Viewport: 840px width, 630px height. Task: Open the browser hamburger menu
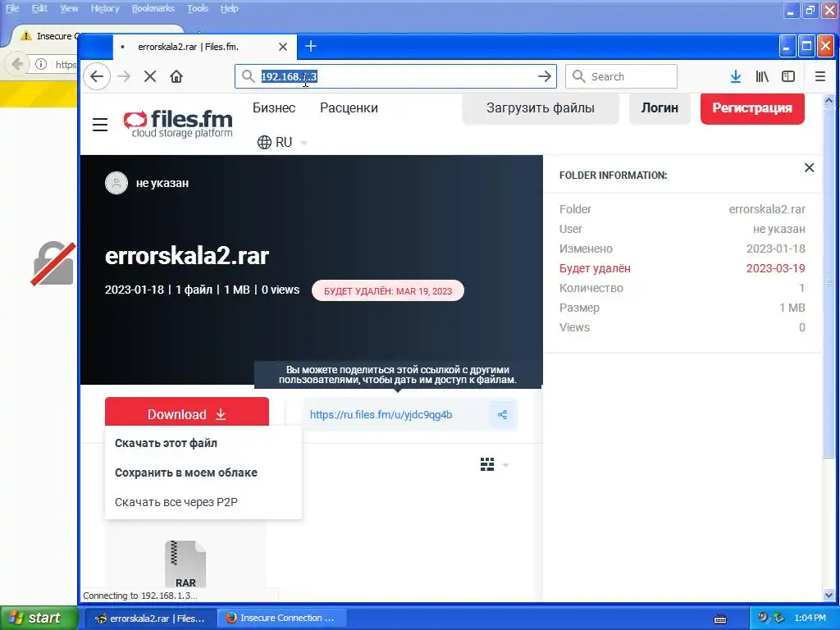point(819,76)
